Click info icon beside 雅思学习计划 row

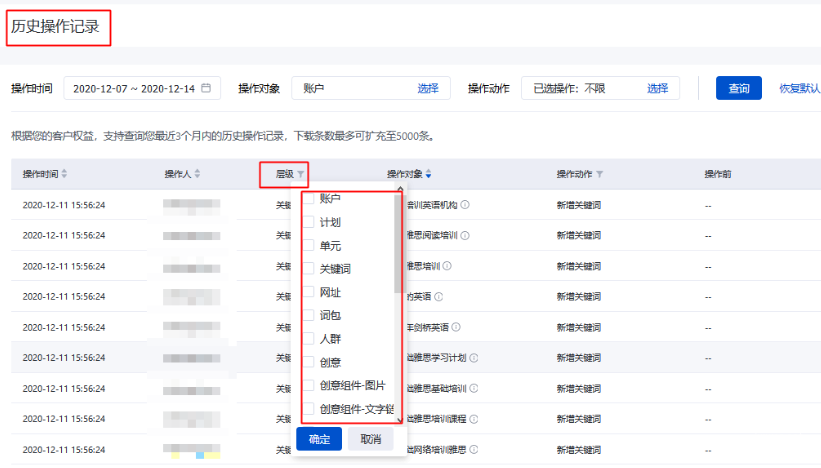coord(473,358)
